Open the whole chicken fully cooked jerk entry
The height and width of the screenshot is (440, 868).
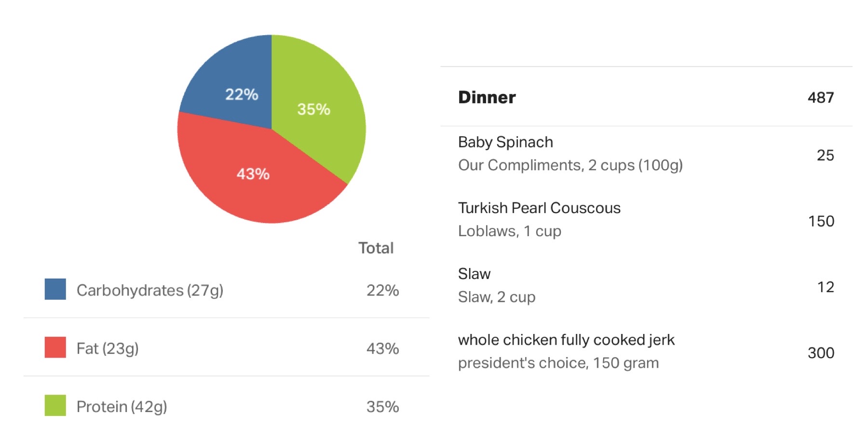click(646, 351)
